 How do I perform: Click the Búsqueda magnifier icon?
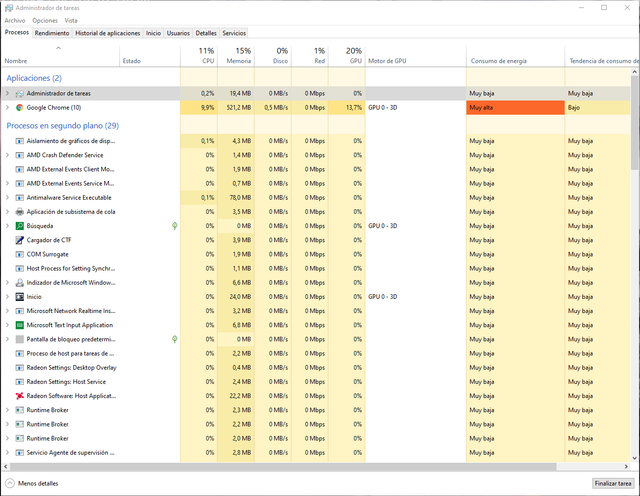click(19, 226)
